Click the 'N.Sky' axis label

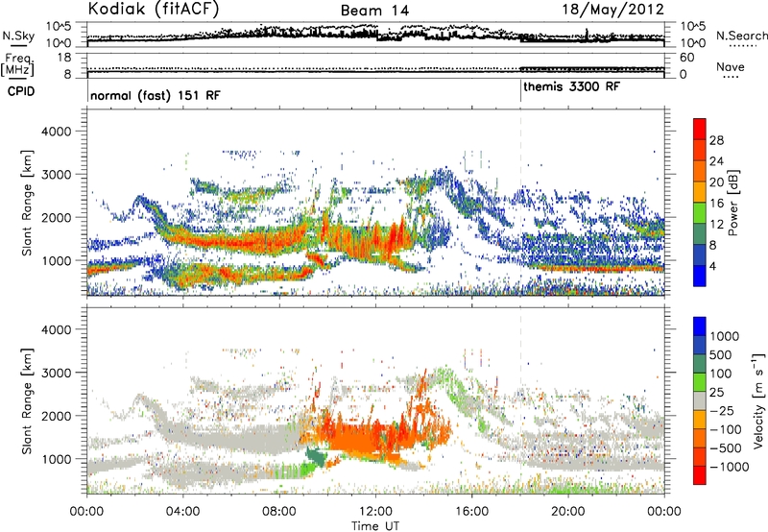click(18, 36)
